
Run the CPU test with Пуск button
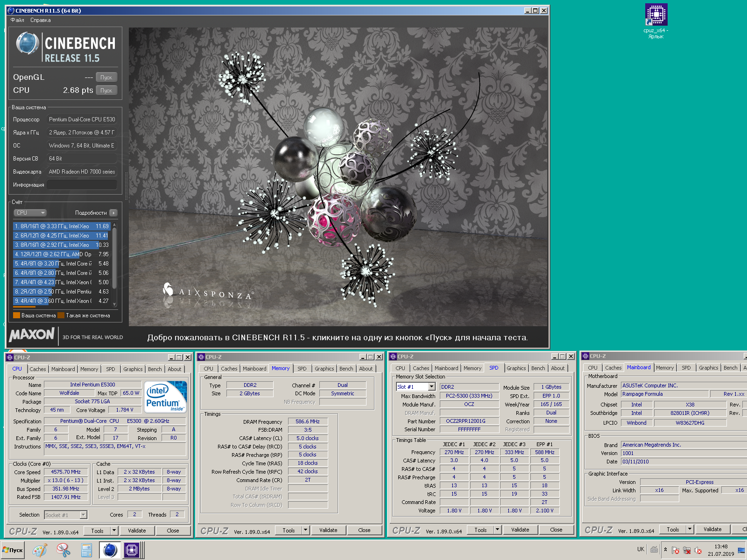(106, 91)
